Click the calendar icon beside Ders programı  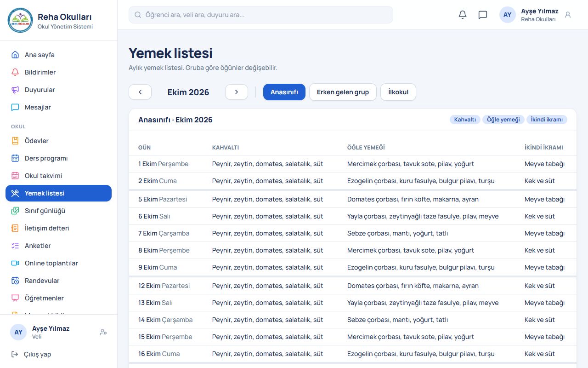[x=15, y=158]
